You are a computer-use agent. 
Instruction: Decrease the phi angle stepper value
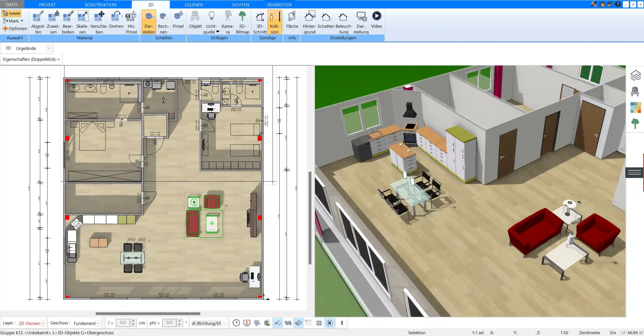coord(179,325)
